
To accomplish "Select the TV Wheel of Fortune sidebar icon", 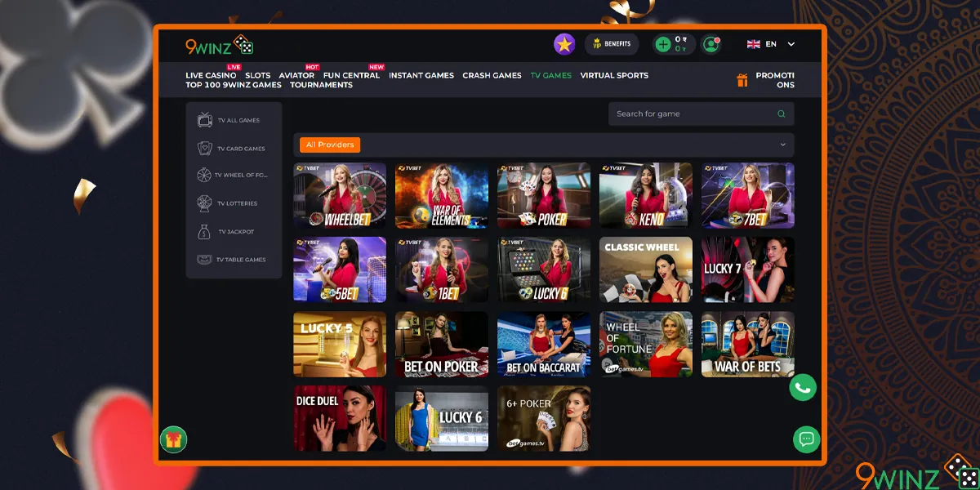I will tap(204, 175).
